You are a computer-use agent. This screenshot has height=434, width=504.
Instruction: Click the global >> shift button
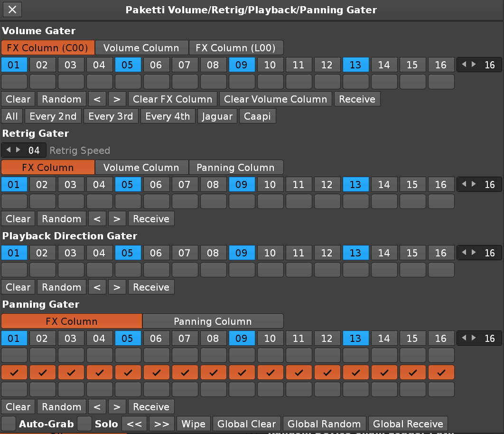pyautogui.click(x=162, y=424)
